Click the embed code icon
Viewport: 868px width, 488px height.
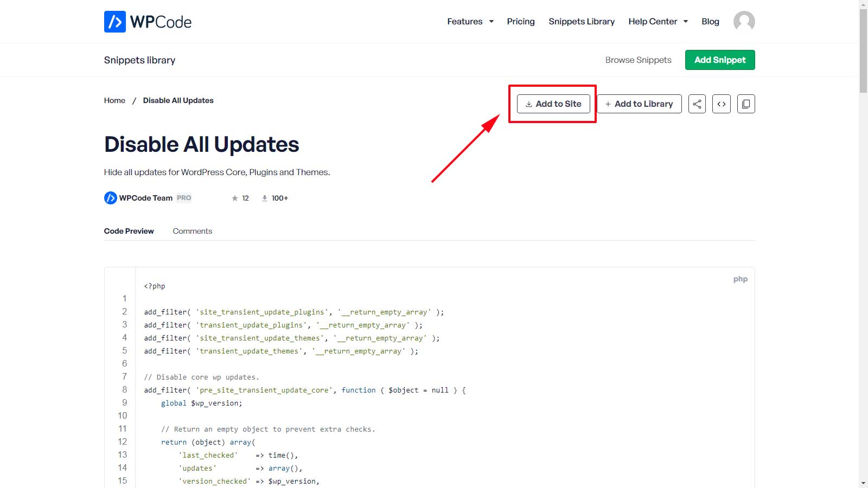tap(722, 104)
